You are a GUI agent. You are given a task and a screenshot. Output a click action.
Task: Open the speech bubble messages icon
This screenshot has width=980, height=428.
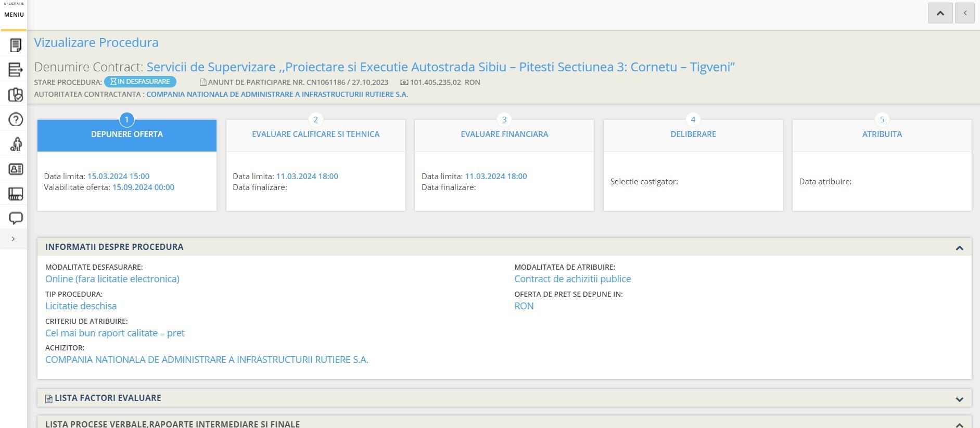pos(16,218)
